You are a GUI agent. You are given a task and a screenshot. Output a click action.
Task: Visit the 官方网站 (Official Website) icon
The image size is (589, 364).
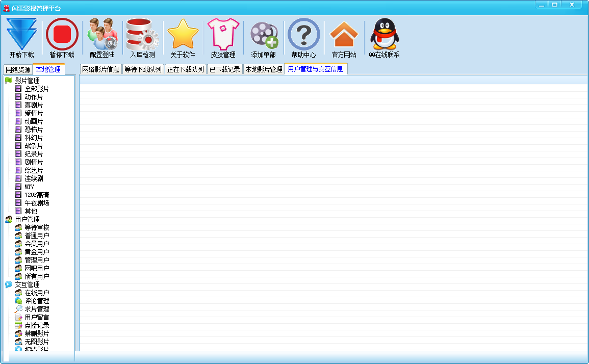click(x=344, y=36)
